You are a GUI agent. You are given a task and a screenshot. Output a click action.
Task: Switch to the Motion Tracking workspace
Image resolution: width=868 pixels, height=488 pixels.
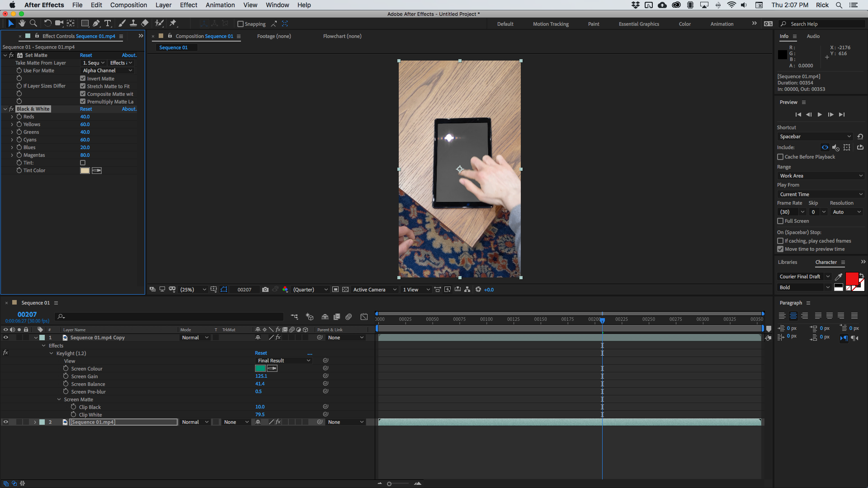[x=551, y=23]
